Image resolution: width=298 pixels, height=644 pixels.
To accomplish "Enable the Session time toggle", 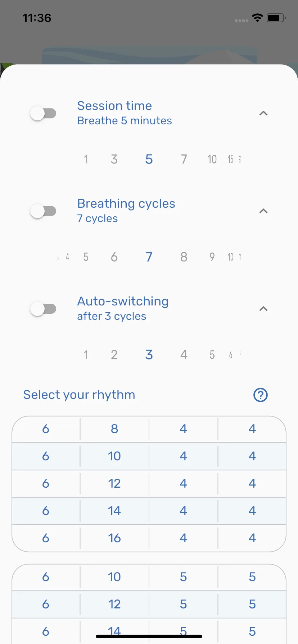I will (x=43, y=114).
